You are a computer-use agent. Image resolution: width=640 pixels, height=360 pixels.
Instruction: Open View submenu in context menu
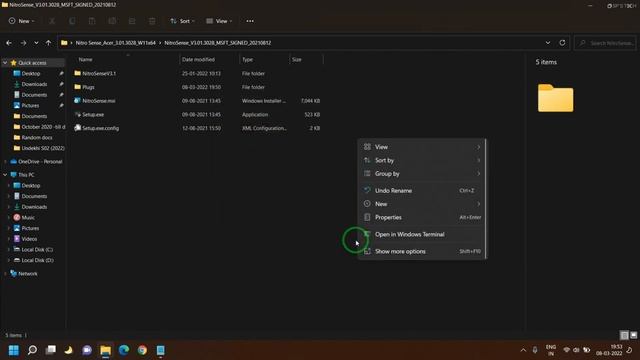click(422, 147)
